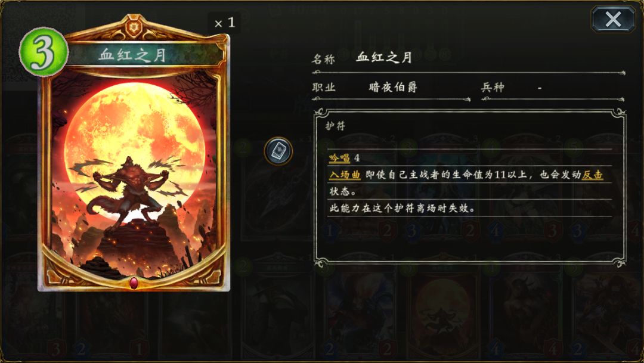Click the 名称 label
Screen dimensions: 644x363
pyautogui.click(x=324, y=59)
